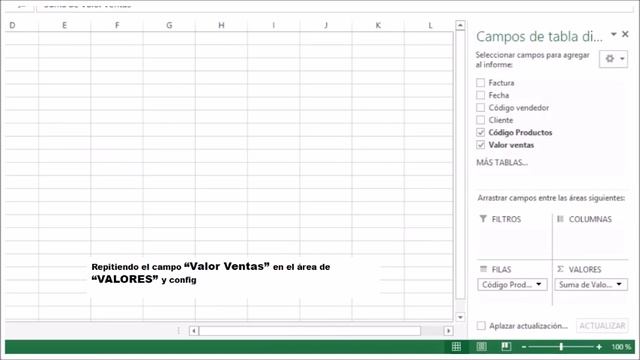Click the COLUMNAS area heading text
This screenshot has width=640, height=360.
click(590, 219)
